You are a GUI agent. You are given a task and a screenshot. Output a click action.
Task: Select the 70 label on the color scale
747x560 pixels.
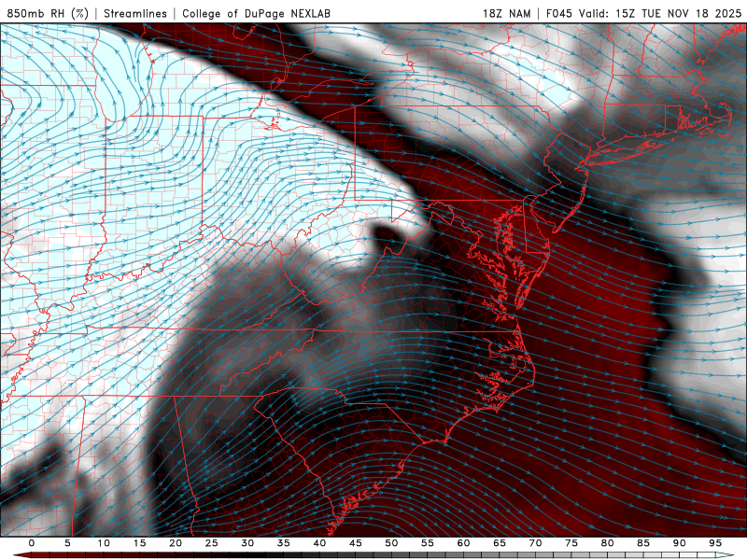535,543
